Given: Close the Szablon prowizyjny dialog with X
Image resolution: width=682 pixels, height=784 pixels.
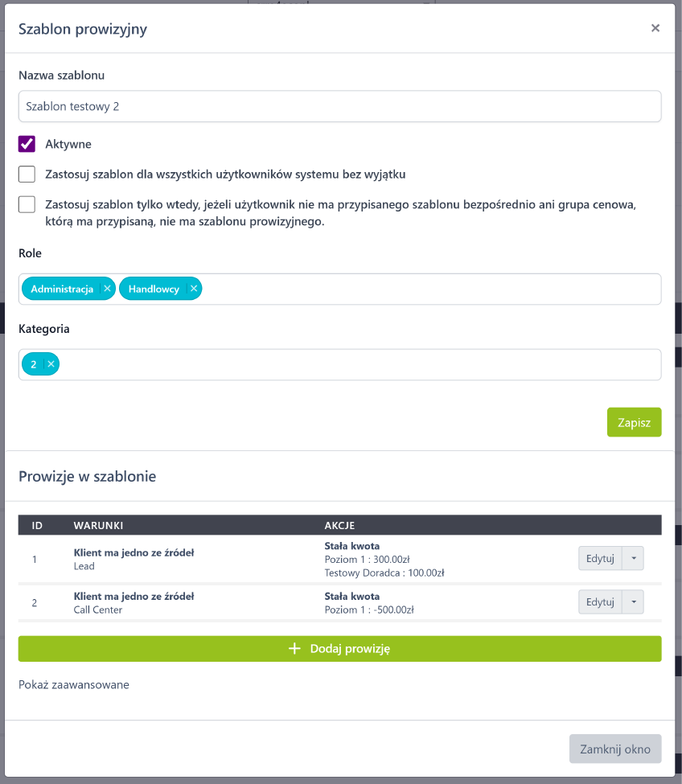Looking at the screenshot, I should pos(655,28).
